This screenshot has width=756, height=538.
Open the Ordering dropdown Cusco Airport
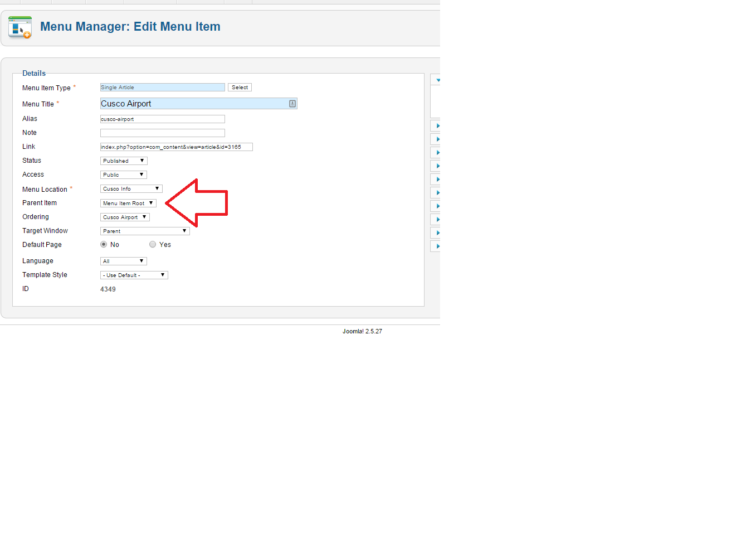click(125, 217)
